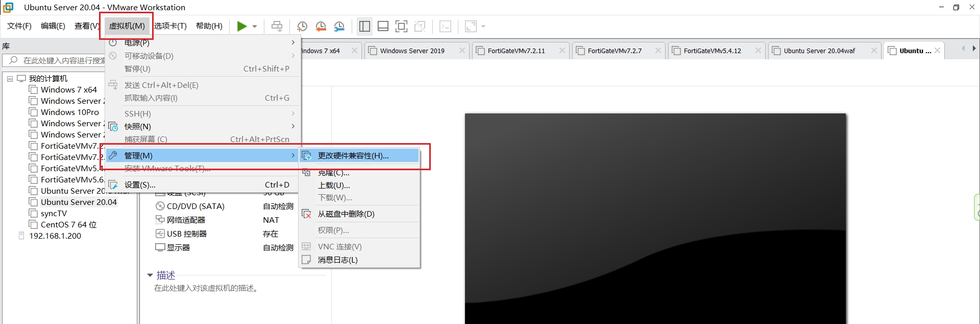Viewport: 980px width, 324px height.
Task: Open 设置(S) from the VM menu
Action: 140,185
